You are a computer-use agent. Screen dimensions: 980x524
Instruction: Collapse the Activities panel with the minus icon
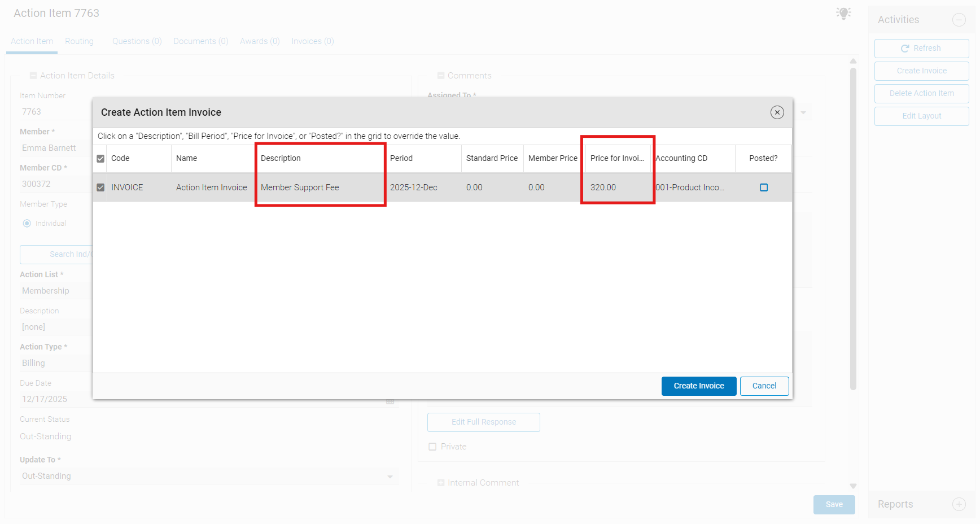click(x=959, y=20)
